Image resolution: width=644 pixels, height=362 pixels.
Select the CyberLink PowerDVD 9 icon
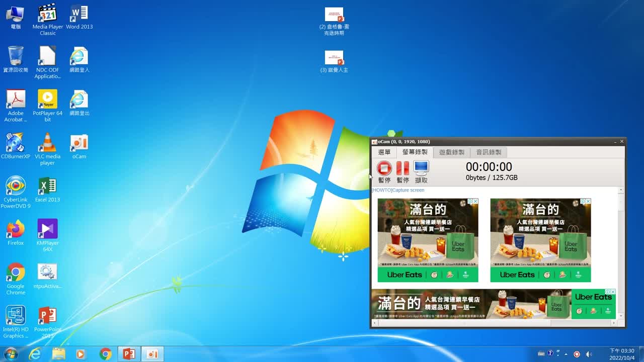(x=16, y=193)
